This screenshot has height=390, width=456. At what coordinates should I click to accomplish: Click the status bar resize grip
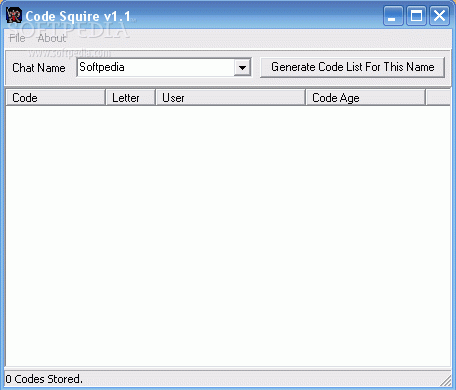click(x=446, y=380)
